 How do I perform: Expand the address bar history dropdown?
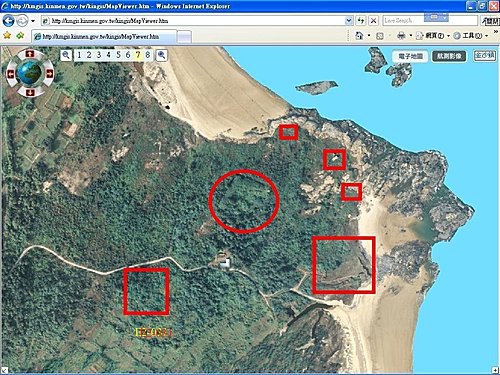click(x=349, y=21)
